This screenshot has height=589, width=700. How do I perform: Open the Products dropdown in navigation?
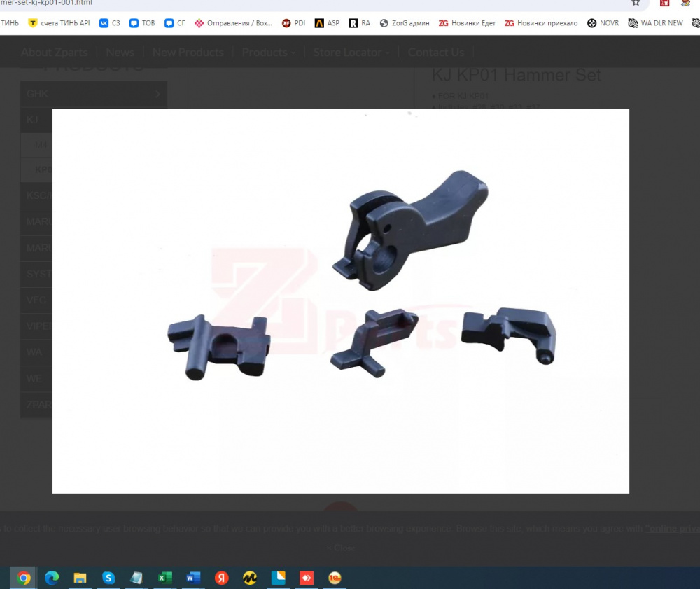[268, 53]
